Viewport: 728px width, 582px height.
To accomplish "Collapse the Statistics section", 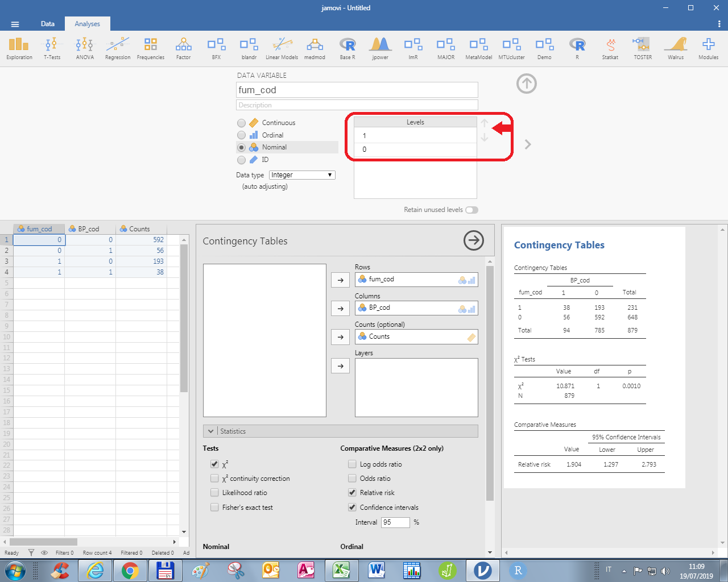I will tap(210, 431).
